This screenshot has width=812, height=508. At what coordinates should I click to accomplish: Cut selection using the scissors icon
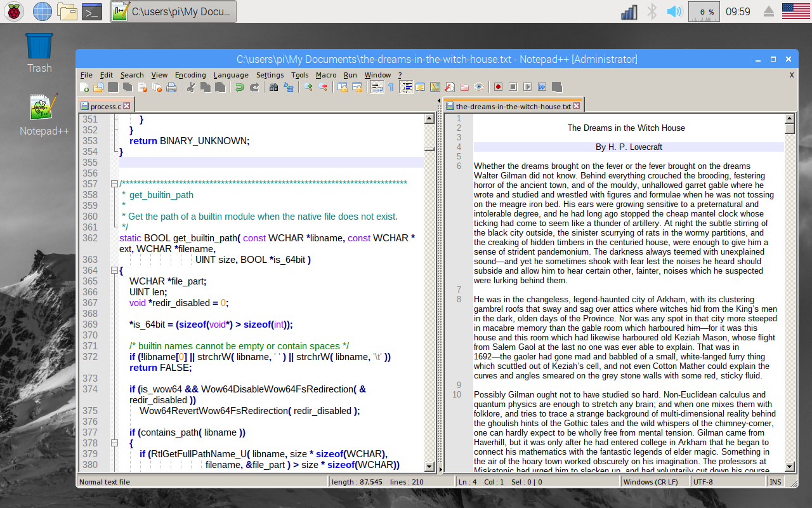point(191,87)
